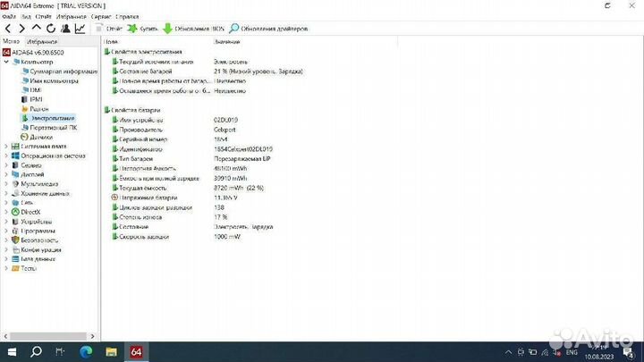Viewport: 644px width, 362px height.
Task: Switch to the Избранное sidebar tab
Action: 42,41
